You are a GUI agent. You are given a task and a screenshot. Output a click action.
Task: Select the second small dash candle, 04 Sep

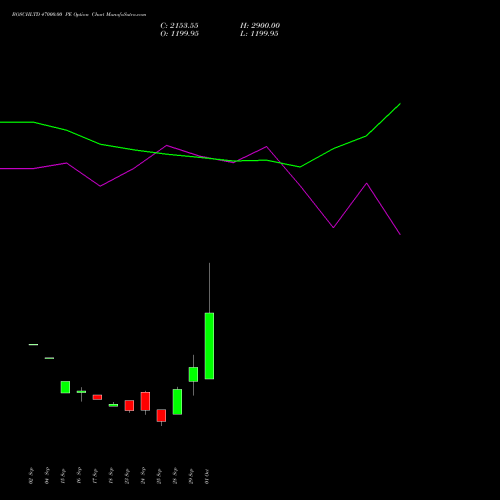49,358
